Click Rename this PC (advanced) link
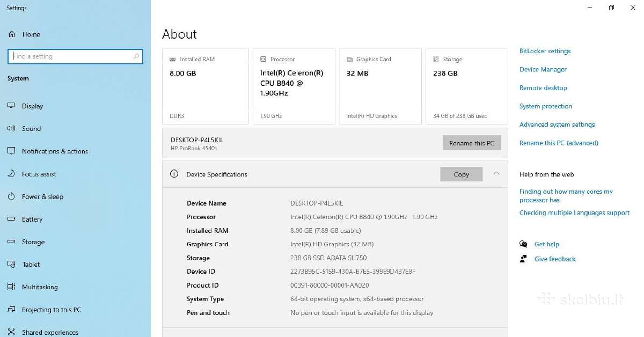644x337 pixels. pyautogui.click(x=559, y=143)
